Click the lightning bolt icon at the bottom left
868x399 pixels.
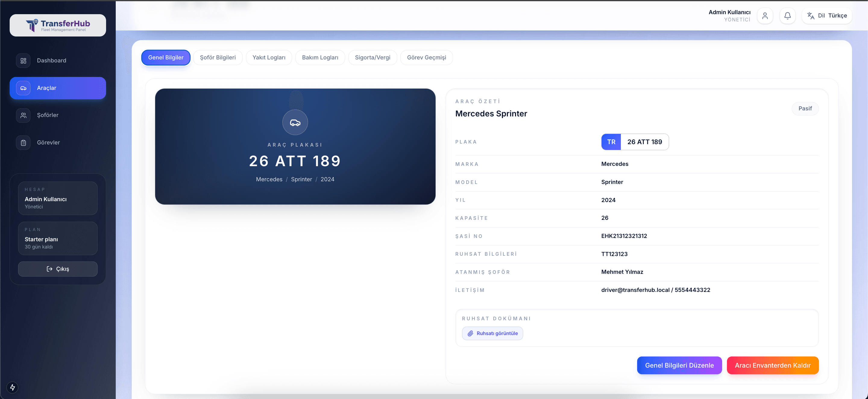[x=12, y=387]
